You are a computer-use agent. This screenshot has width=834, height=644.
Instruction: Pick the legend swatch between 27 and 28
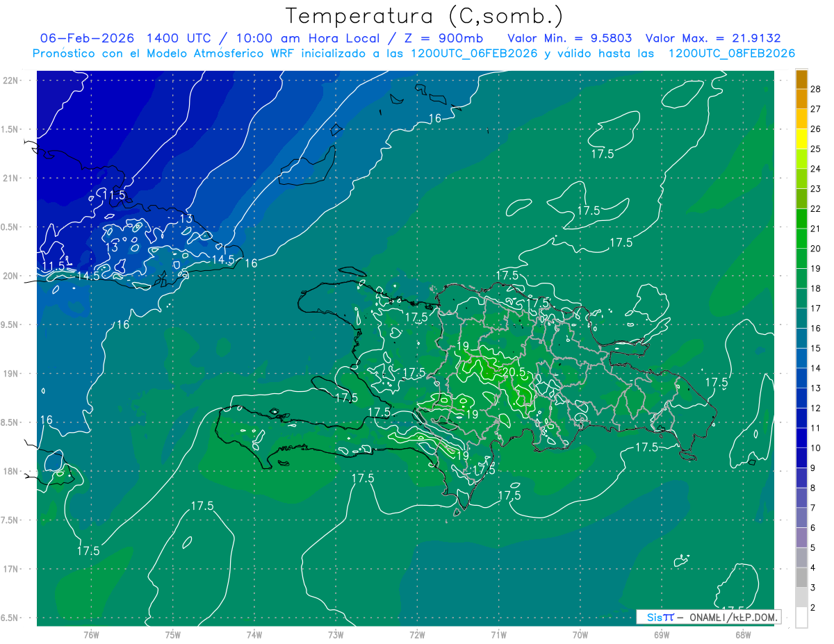[801, 99]
